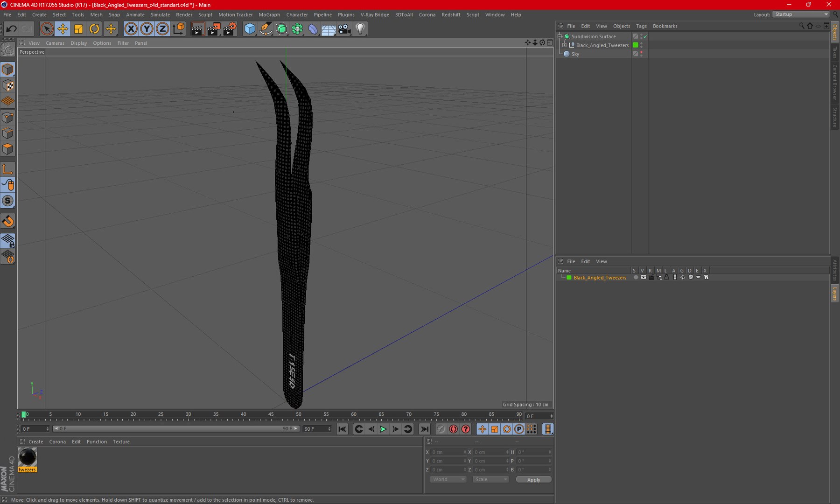
Task: Activate the Move tool in top toolbar
Action: click(63, 29)
